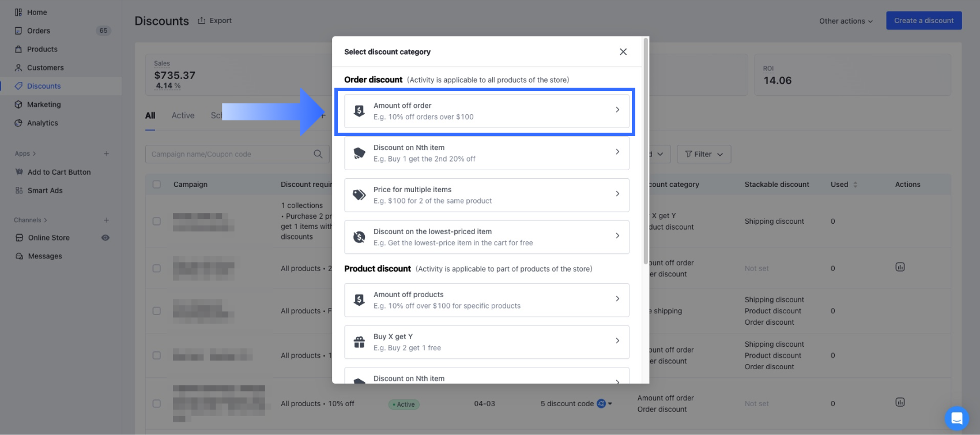Open the Filter dropdown
This screenshot has height=435, width=980.
pyautogui.click(x=704, y=154)
